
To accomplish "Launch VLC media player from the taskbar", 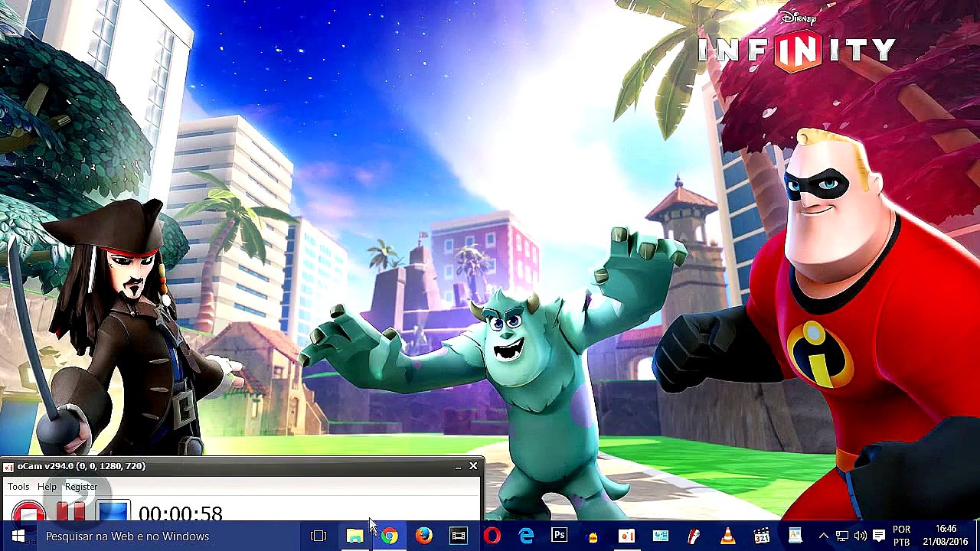I will click(727, 536).
